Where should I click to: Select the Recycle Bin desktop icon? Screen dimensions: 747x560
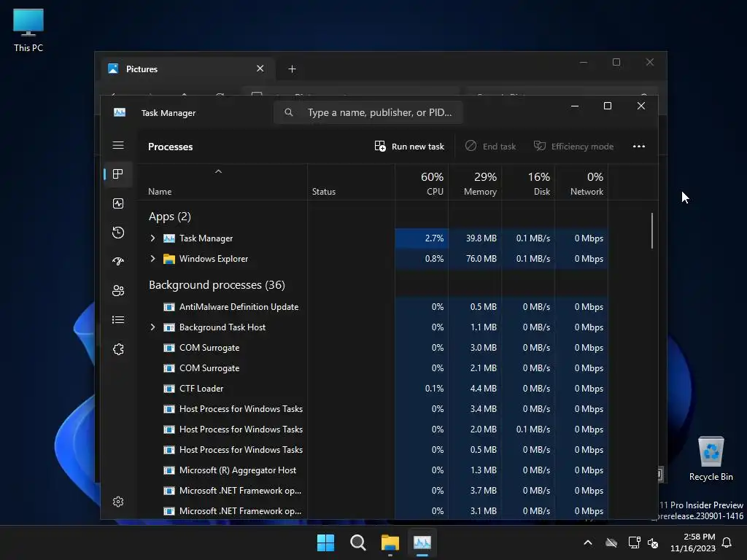[x=711, y=458]
